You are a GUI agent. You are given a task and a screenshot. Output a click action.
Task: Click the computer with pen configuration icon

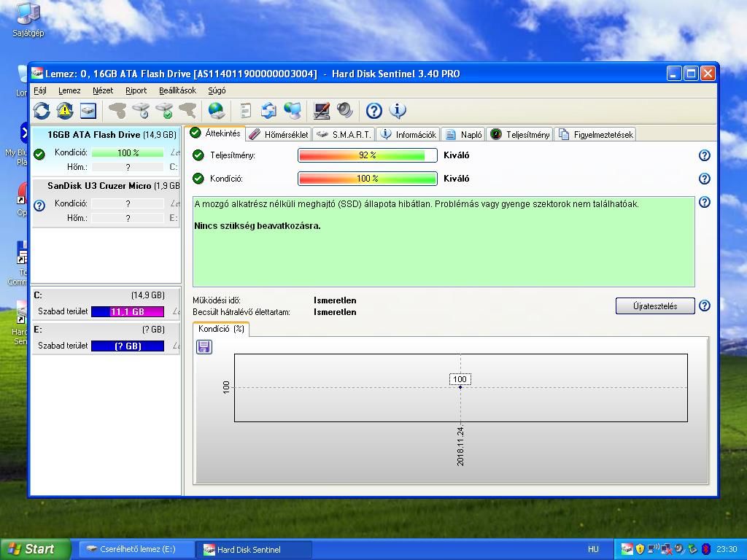coord(322,111)
